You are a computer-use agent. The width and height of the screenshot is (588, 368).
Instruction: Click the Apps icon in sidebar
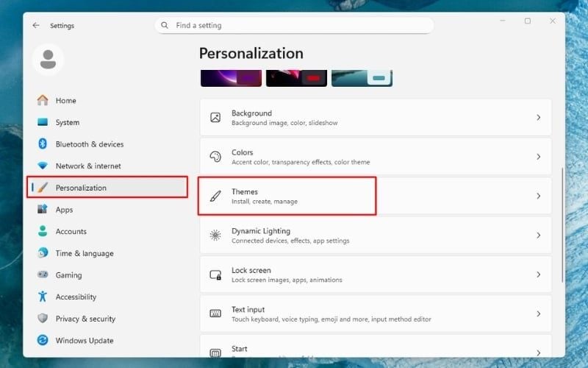pos(43,209)
